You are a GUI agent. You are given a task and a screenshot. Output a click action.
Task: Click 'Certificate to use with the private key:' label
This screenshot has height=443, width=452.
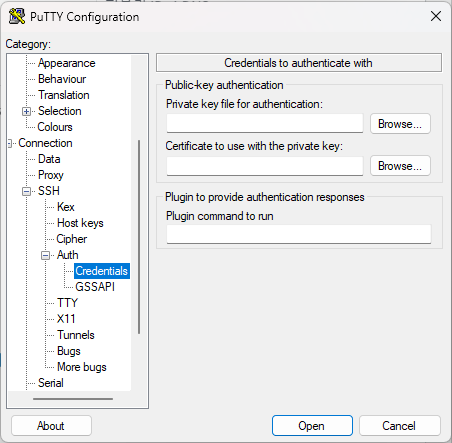coord(254,146)
